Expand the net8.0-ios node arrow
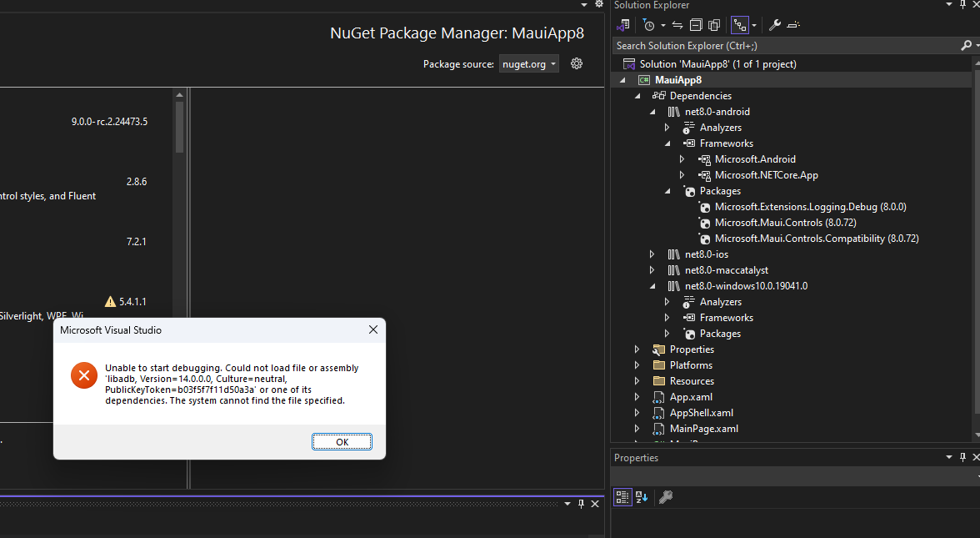 coord(652,254)
